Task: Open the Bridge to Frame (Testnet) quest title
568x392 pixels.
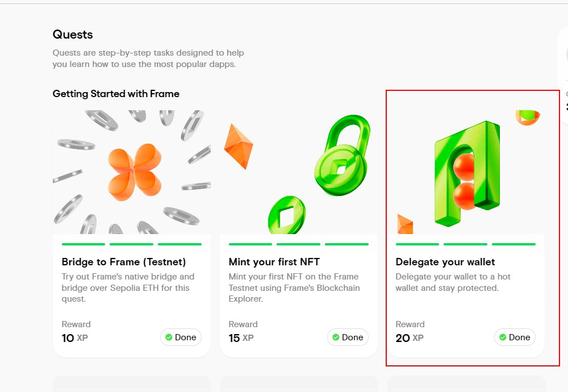Action: (x=124, y=262)
